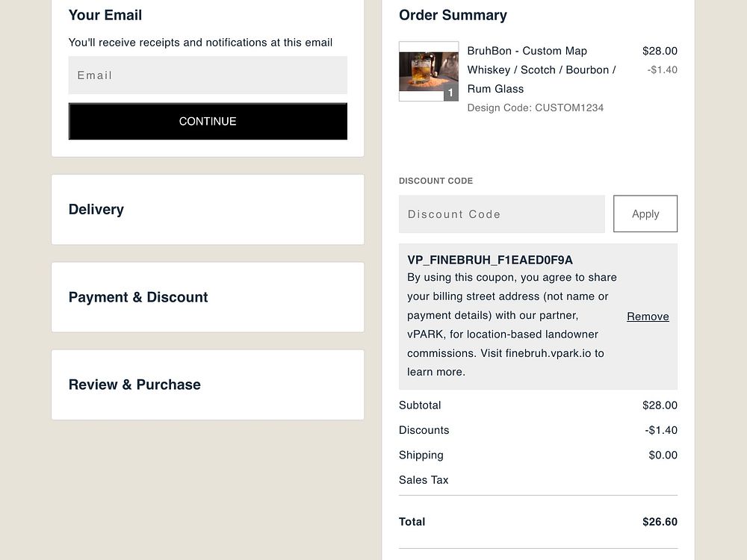Click the Shipping $0.00 value
Image resolution: width=747 pixels, height=560 pixels.
pyautogui.click(x=663, y=455)
